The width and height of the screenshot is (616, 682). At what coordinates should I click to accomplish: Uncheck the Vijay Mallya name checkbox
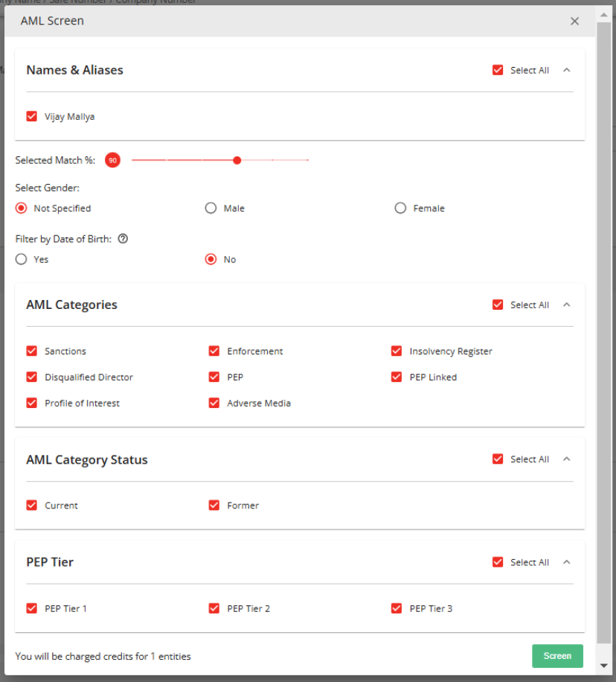pyautogui.click(x=32, y=116)
